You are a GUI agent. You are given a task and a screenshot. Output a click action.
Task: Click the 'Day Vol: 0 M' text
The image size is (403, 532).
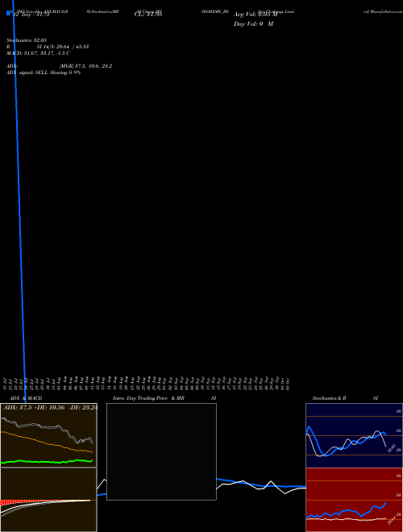pyautogui.click(x=253, y=24)
